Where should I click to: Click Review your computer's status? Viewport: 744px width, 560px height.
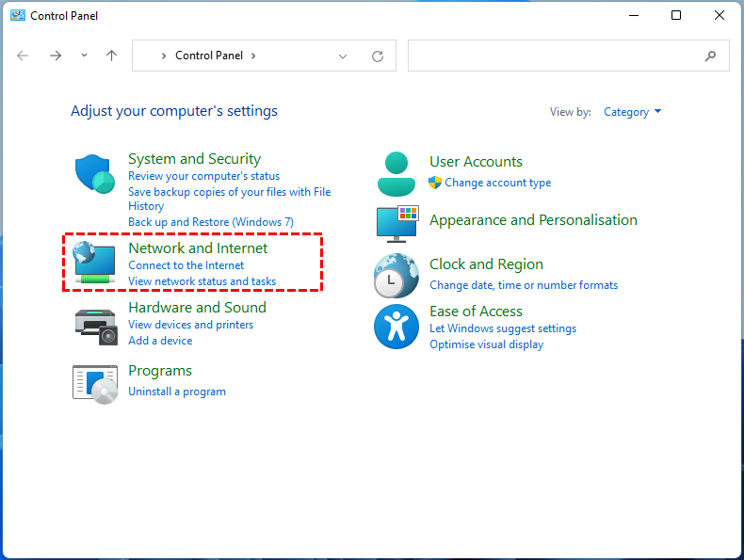[204, 176]
